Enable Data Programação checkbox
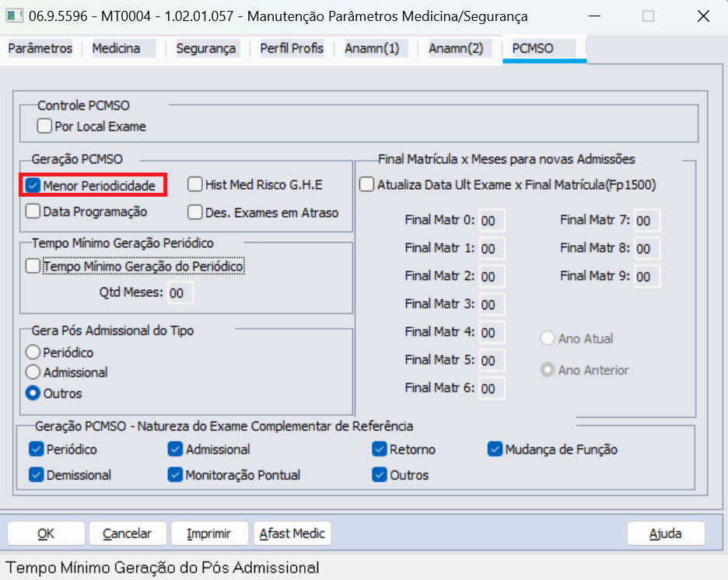 [33, 211]
